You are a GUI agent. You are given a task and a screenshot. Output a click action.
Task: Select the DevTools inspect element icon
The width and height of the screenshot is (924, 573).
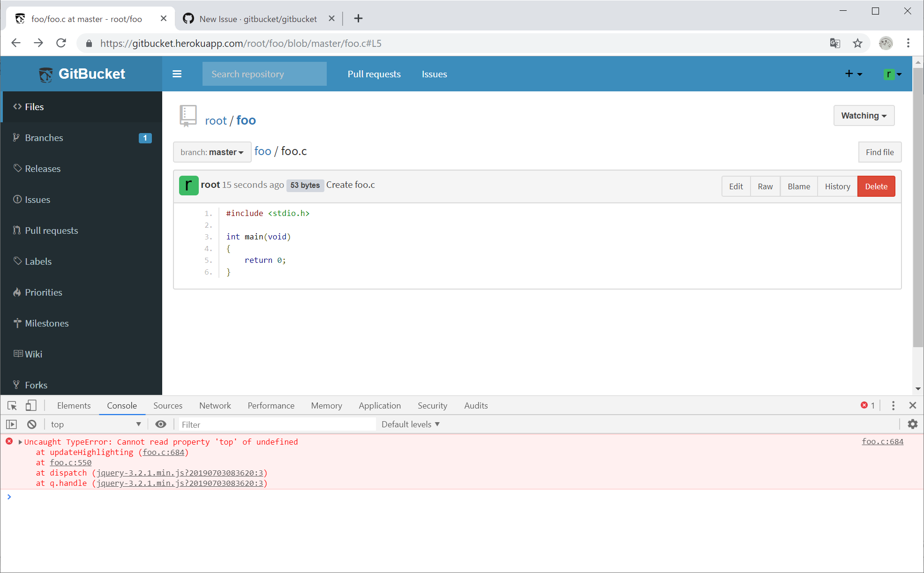click(12, 406)
